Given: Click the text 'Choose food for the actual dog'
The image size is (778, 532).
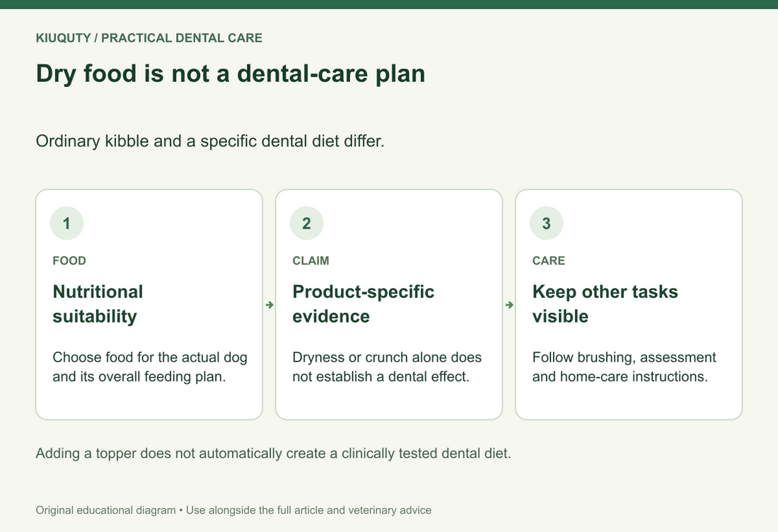Looking at the screenshot, I should tap(150, 357).
